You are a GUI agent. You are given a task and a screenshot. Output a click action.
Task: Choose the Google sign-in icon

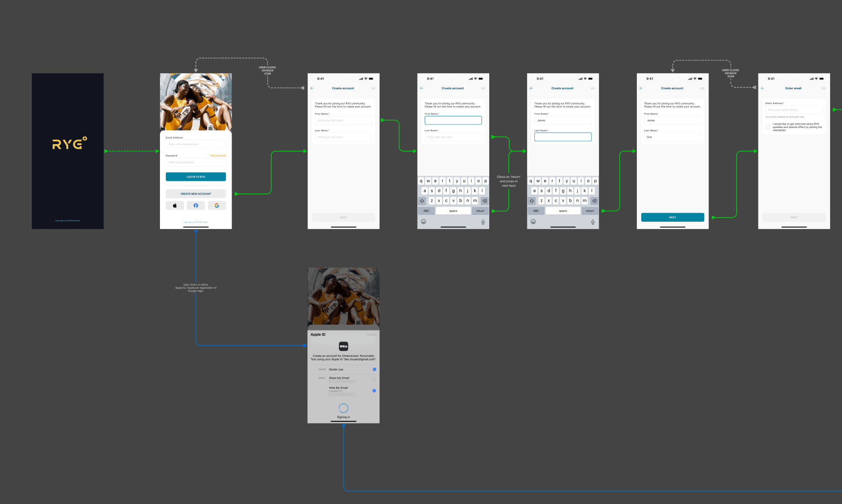pyautogui.click(x=217, y=205)
